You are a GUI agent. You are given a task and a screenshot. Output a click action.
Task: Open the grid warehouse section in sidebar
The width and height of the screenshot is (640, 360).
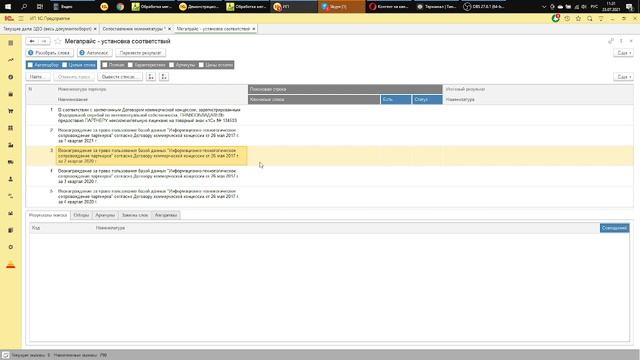pyautogui.click(x=11, y=128)
